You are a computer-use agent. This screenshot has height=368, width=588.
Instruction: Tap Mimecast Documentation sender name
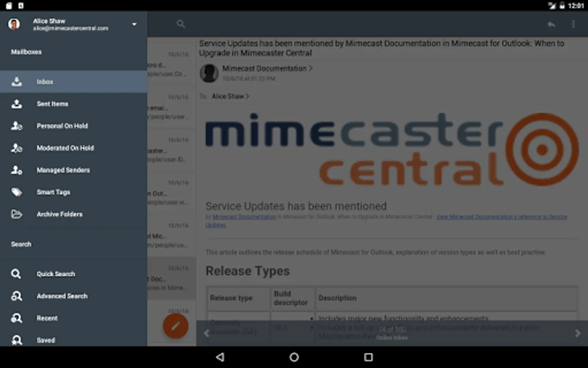[264, 68]
